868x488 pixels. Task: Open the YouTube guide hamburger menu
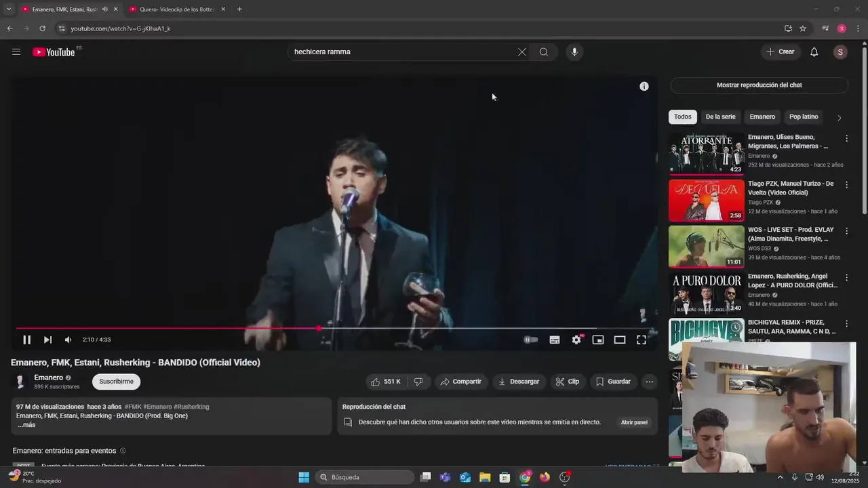[x=16, y=52]
